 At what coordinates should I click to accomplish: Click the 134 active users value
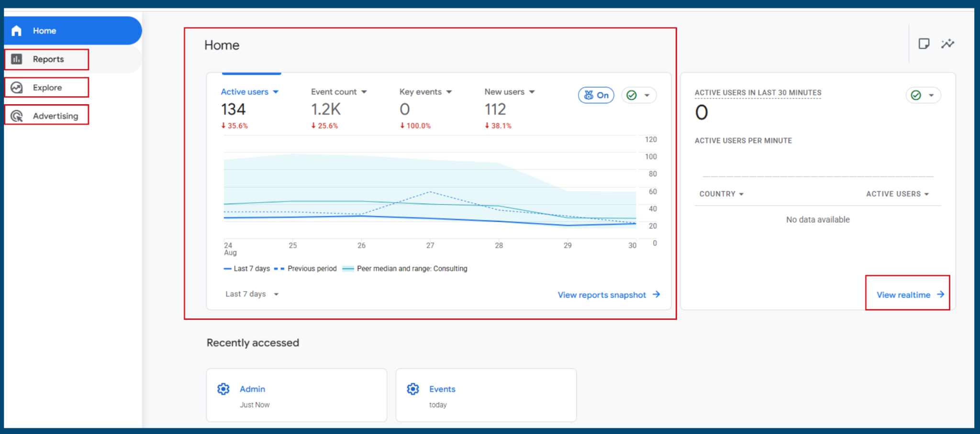pyautogui.click(x=233, y=109)
